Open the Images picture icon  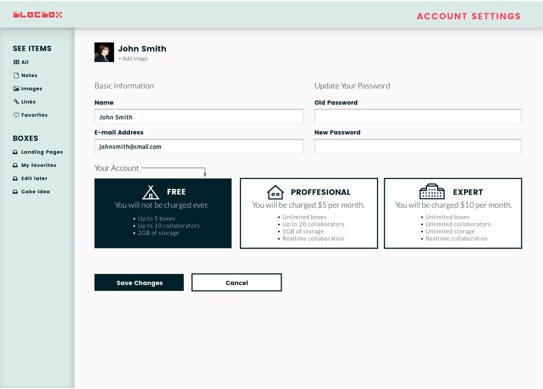click(16, 89)
